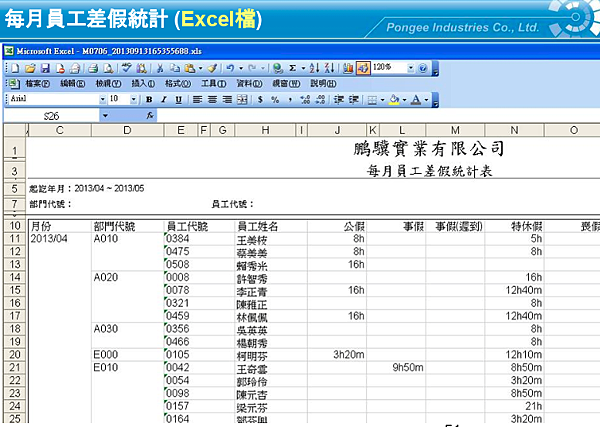Open the 檔案(F) File menu

38,83
